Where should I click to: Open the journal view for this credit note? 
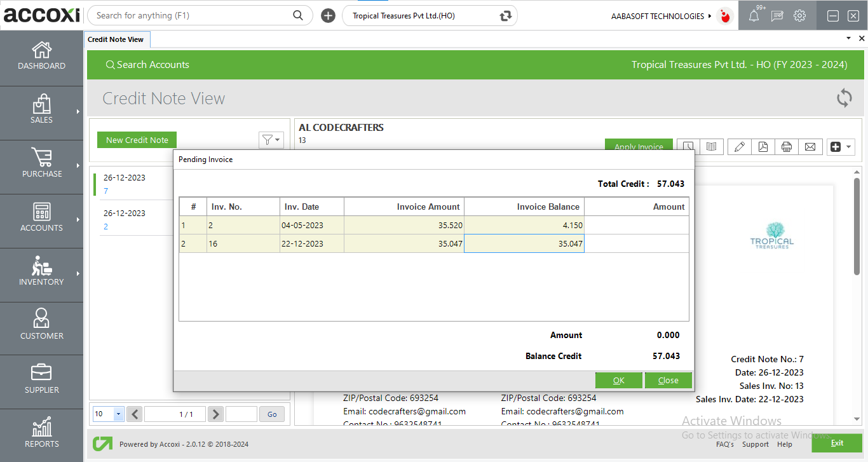point(712,146)
